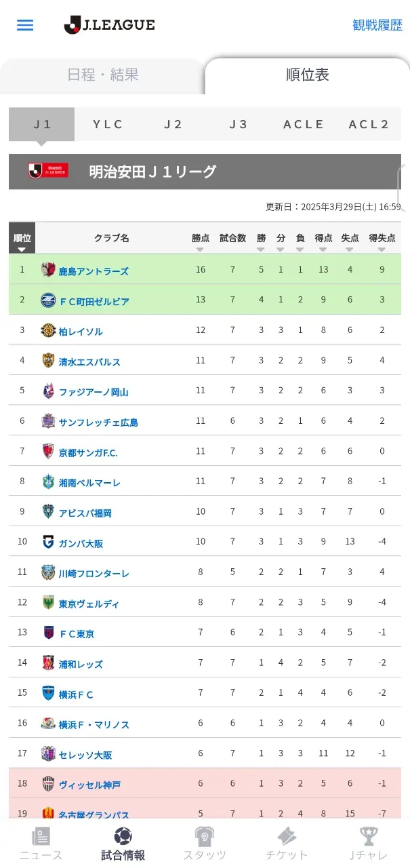Image resolution: width=410 pixels, height=868 pixels.
Task: Select the YLC competition tab
Action: click(x=108, y=124)
